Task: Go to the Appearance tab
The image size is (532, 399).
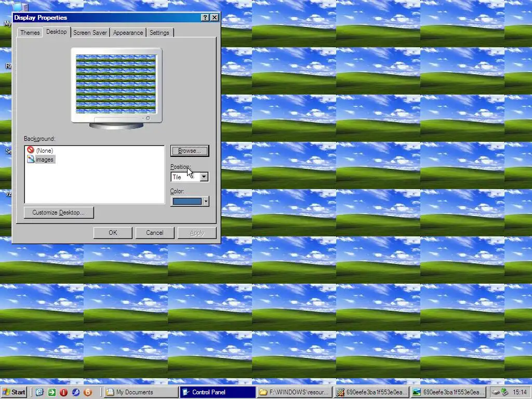Action: [x=128, y=33]
